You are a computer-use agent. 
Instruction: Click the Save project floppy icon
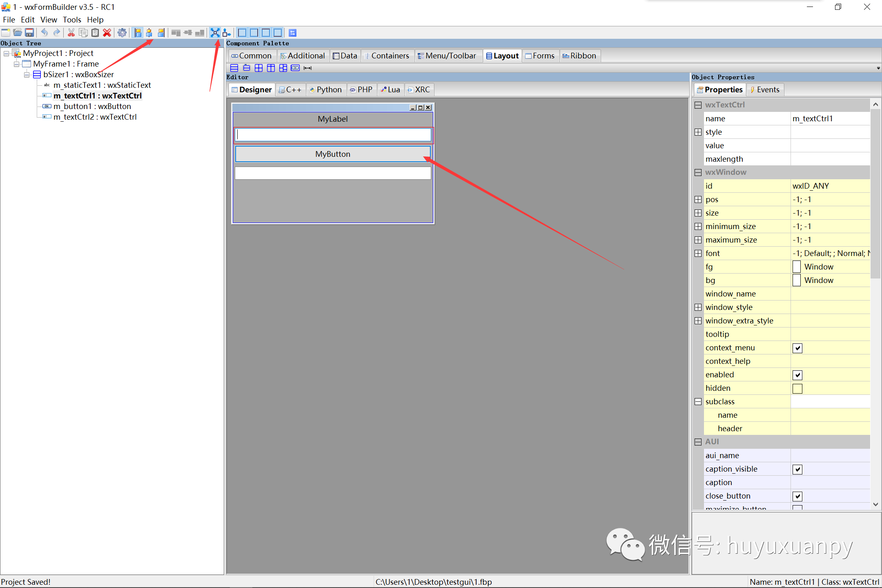pyautogui.click(x=29, y=33)
